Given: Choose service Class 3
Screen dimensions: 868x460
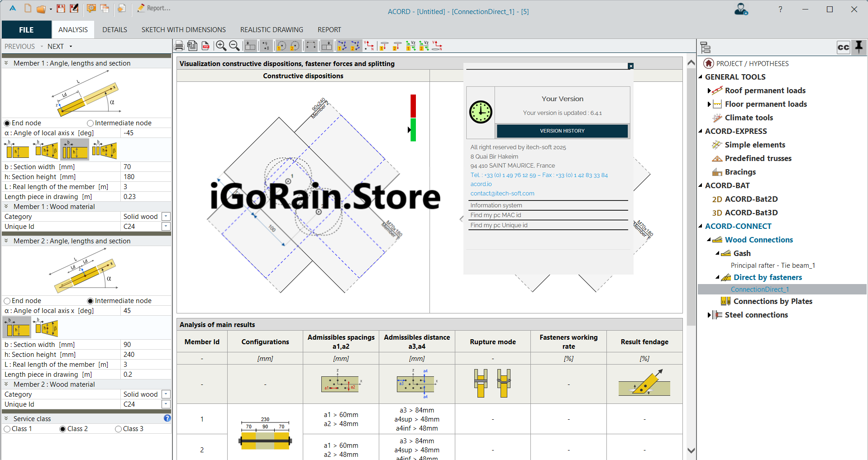Looking at the screenshot, I should (119, 429).
